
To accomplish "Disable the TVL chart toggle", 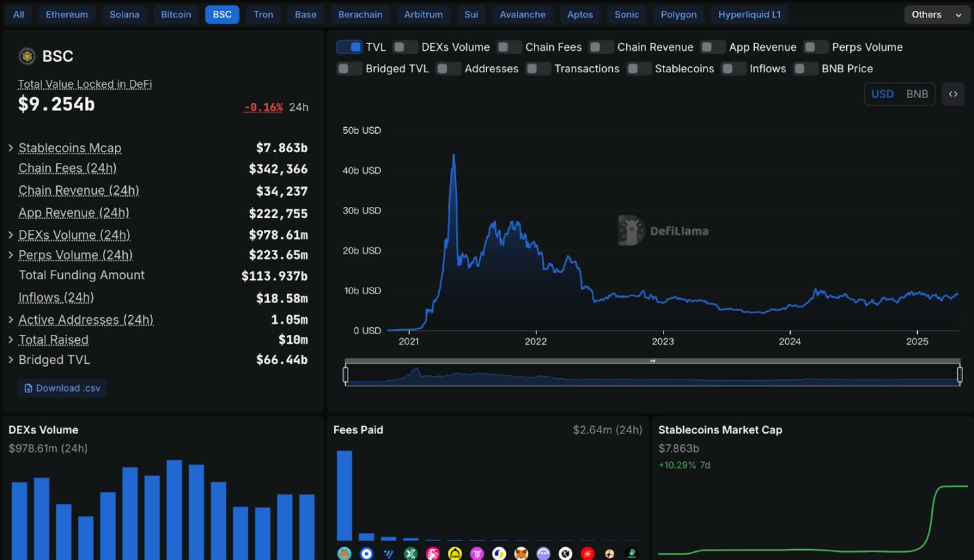I will (x=349, y=47).
